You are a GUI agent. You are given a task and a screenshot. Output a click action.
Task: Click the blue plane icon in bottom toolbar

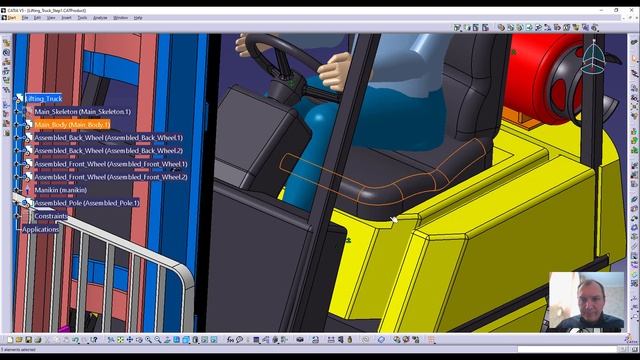(x=381, y=340)
